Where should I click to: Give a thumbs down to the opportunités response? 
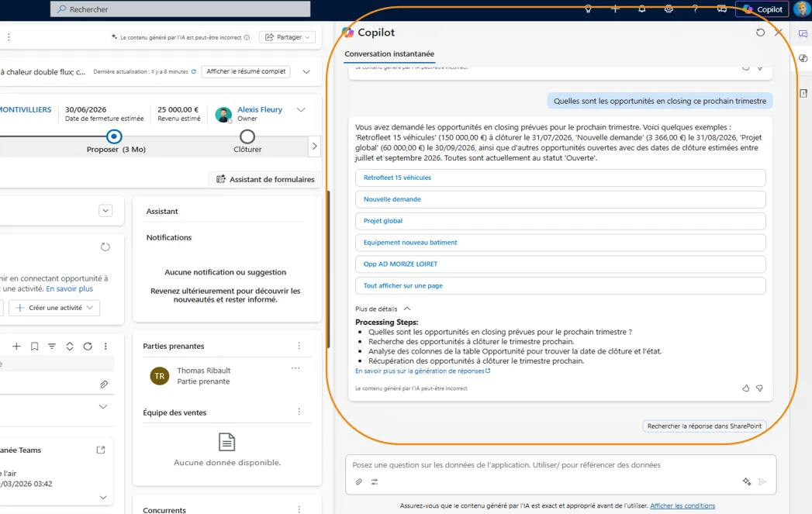(x=760, y=388)
